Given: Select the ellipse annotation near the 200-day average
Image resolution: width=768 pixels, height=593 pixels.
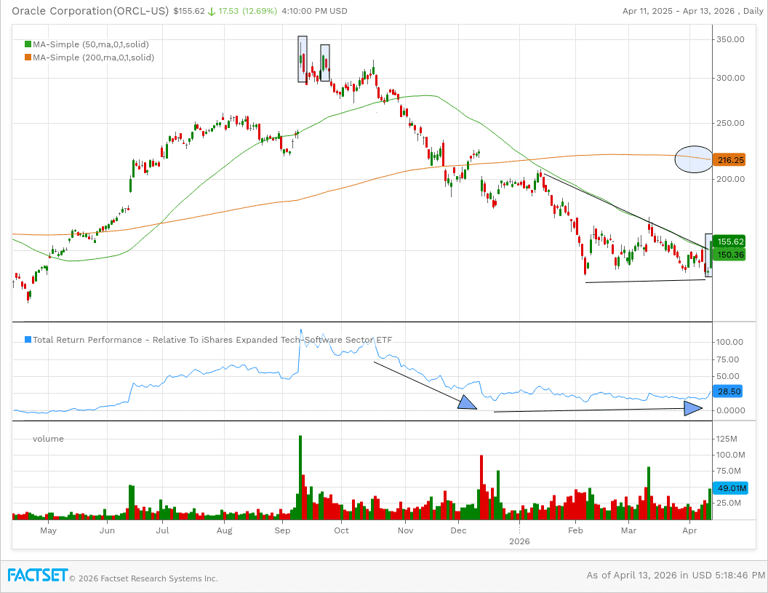Looking at the screenshot, I should [x=694, y=159].
